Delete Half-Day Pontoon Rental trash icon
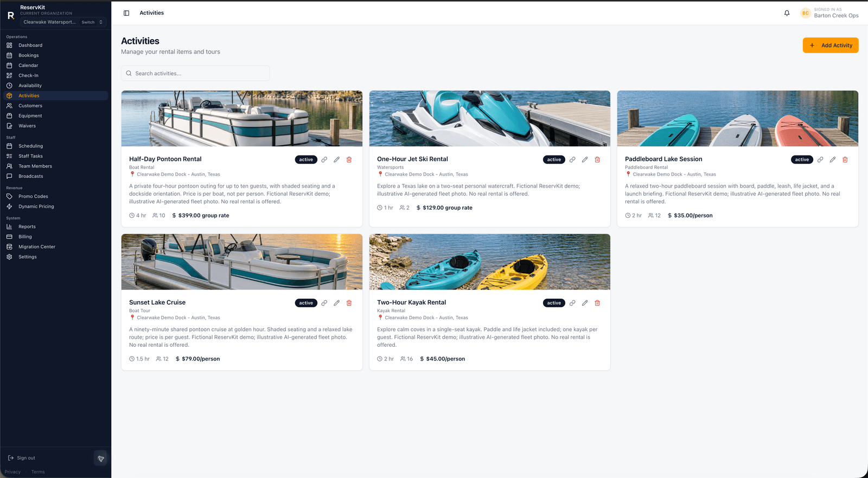The width and height of the screenshot is (868, 478). (x=349, y=160)
